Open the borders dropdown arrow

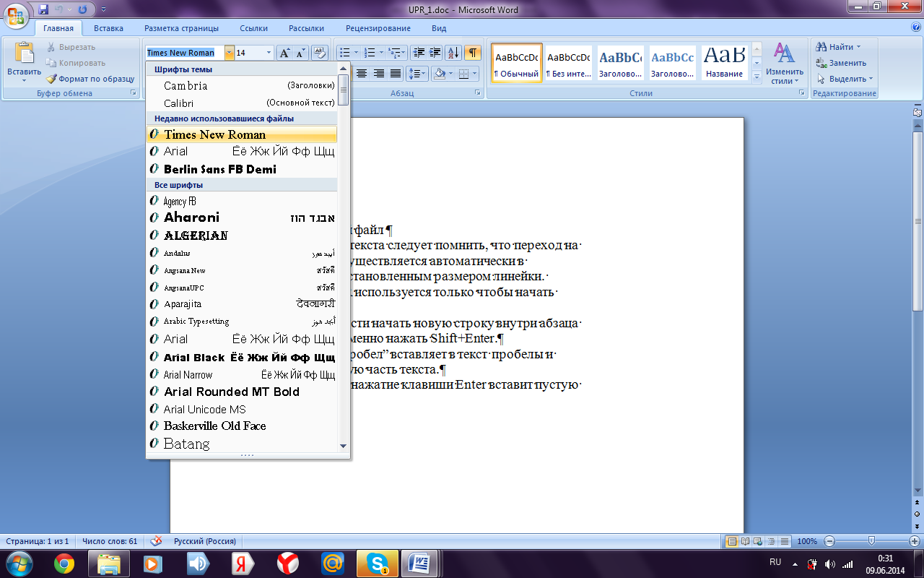pyautogui.click(x=474, y=74)
